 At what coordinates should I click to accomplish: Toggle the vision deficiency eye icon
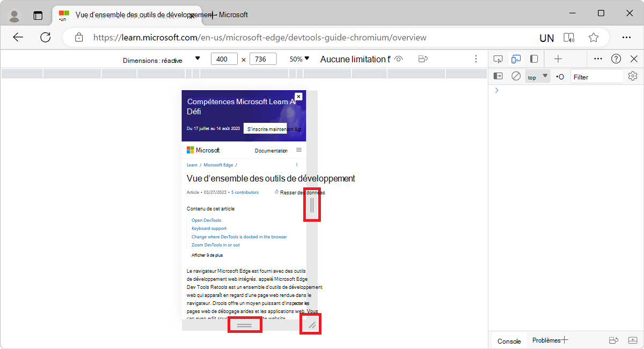point(398,59)
